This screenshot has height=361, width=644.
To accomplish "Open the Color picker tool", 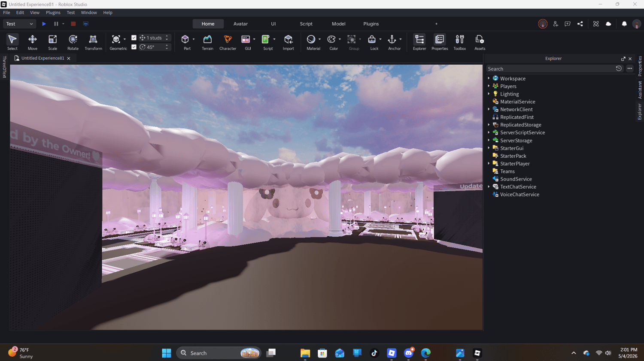I will coord(331,39).
